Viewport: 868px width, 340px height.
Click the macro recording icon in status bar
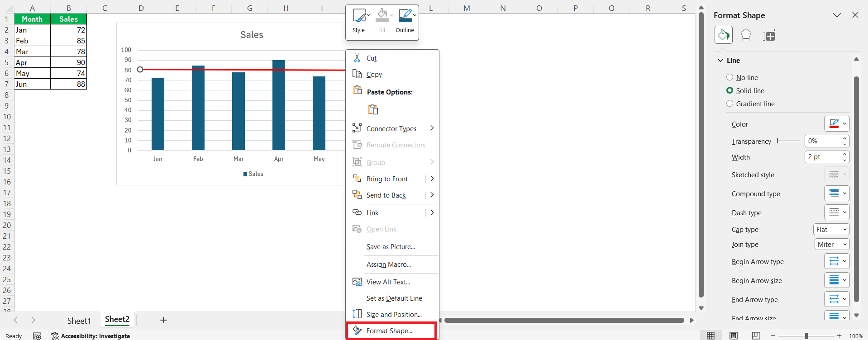38,336
